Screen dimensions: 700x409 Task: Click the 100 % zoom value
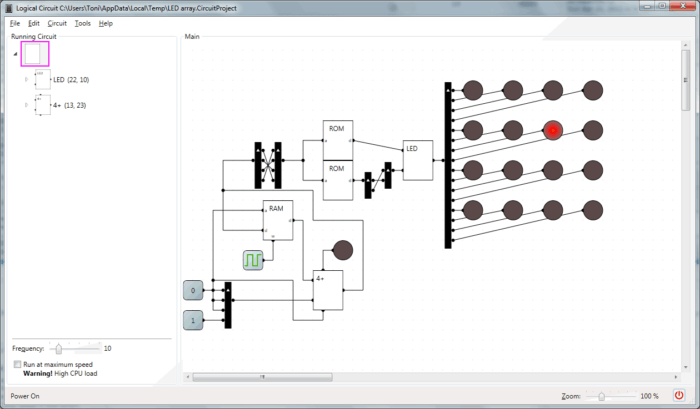[650, 396]
